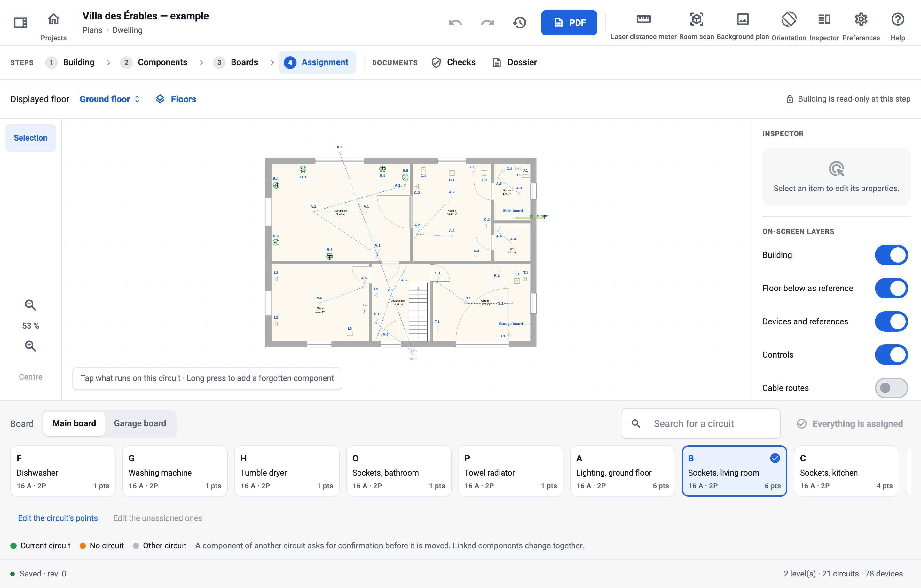Activate the Selection tool
921x588 pixels.
(31, 138)
